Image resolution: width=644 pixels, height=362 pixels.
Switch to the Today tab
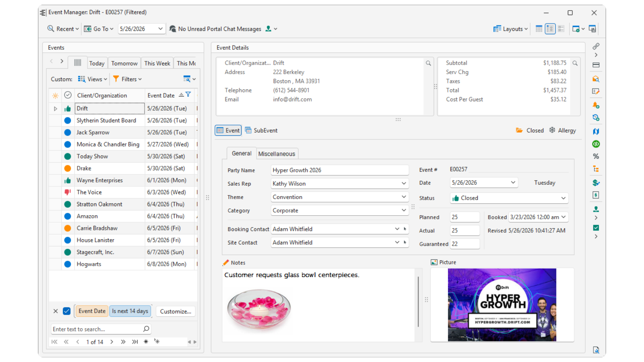click(97, 63)
